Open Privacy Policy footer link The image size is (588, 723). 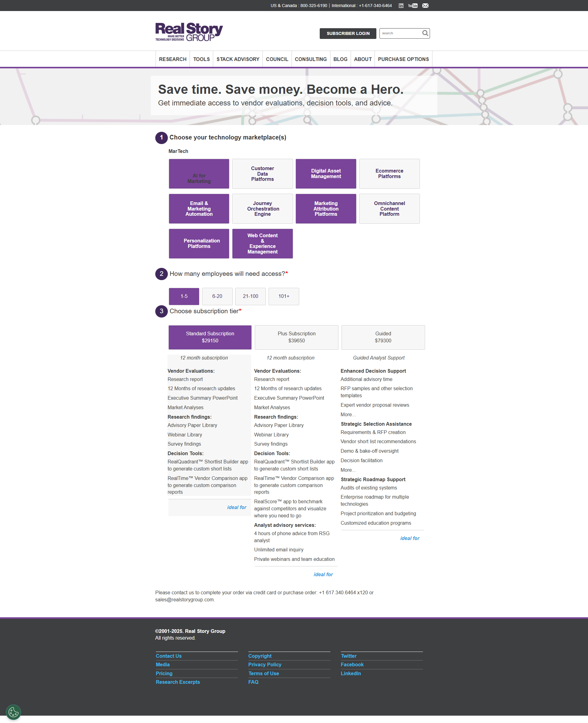pos(265,665)
